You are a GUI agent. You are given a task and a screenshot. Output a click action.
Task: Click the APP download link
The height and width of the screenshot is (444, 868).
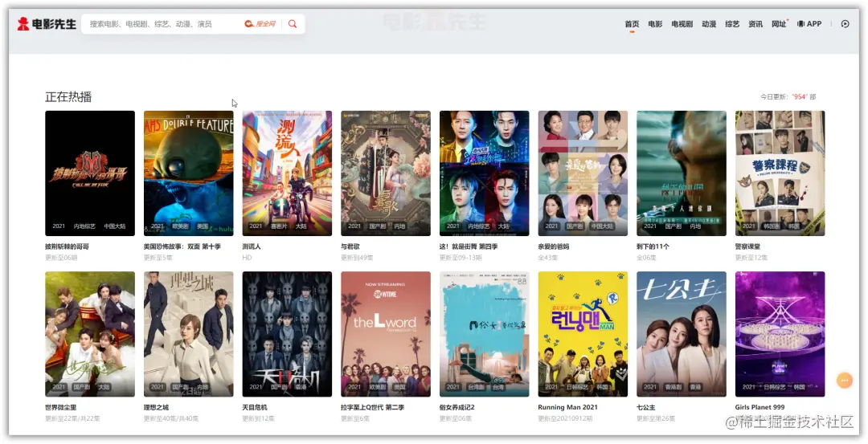809,24
